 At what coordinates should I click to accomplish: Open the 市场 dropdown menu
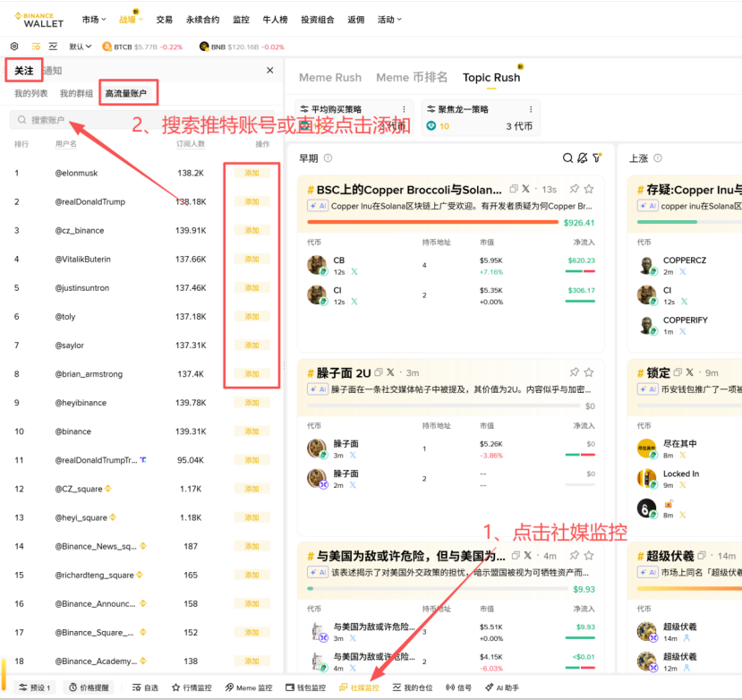[94, 20]
